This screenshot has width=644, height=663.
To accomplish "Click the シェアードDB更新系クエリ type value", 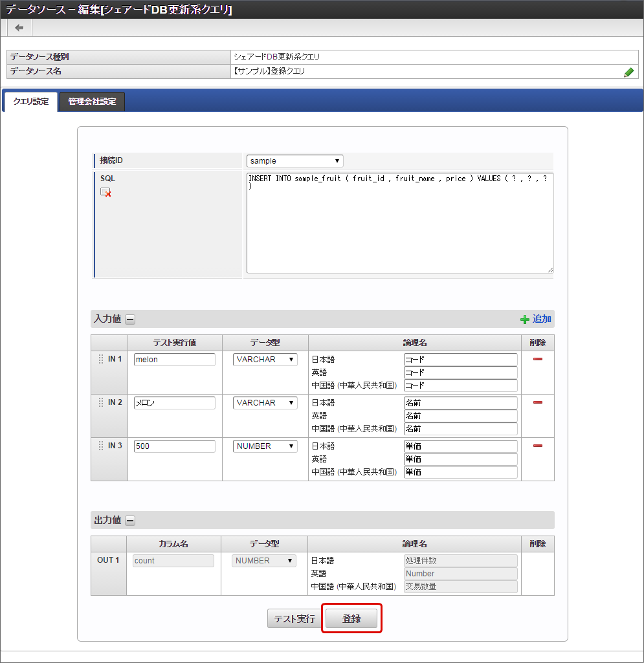I will [277, 57].
